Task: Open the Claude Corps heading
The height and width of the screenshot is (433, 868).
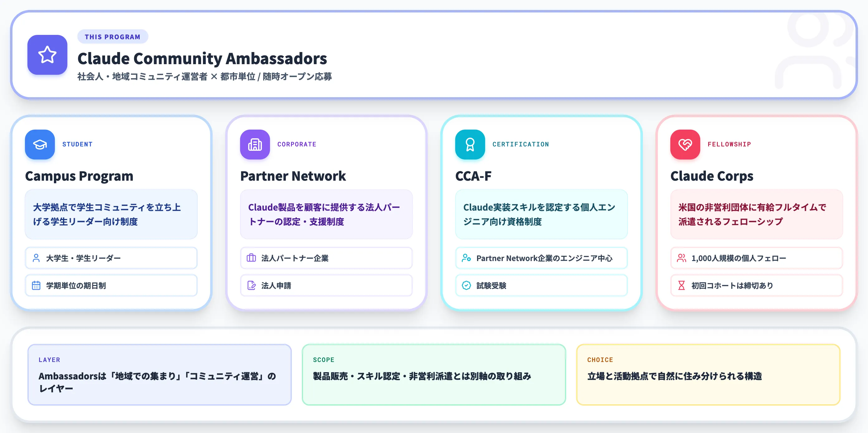Action: pyautogui.click(x=712, y=176)
